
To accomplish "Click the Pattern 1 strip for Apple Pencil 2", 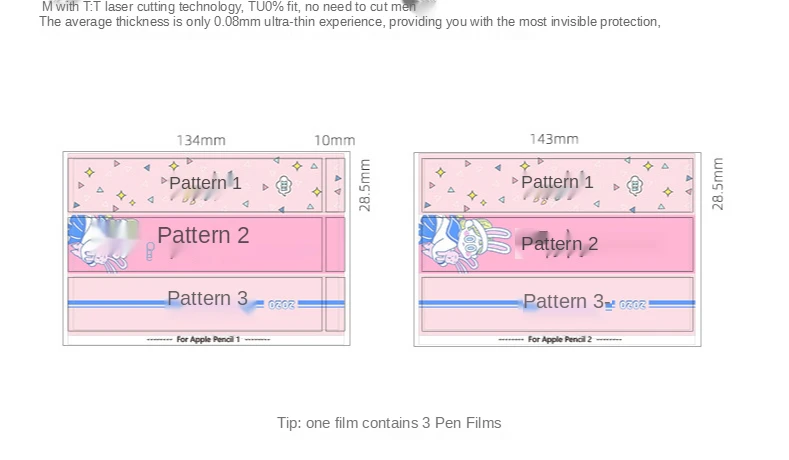I will [x=557, y=185].
